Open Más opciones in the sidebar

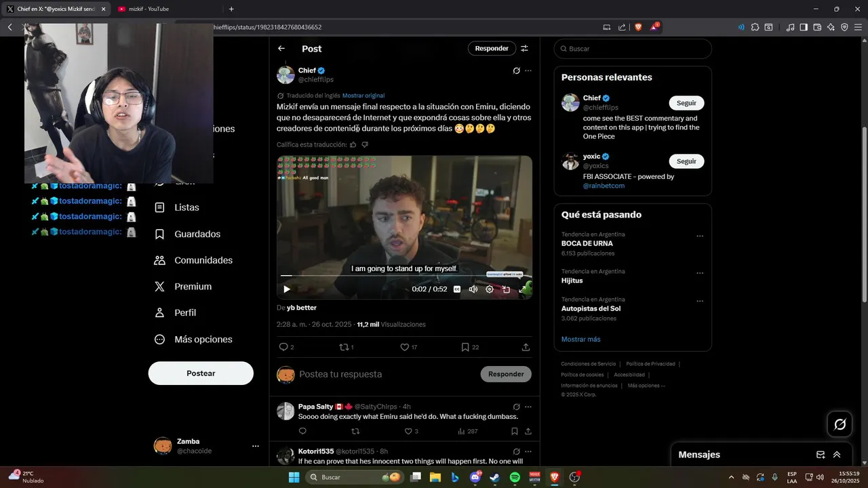point(194,340)
